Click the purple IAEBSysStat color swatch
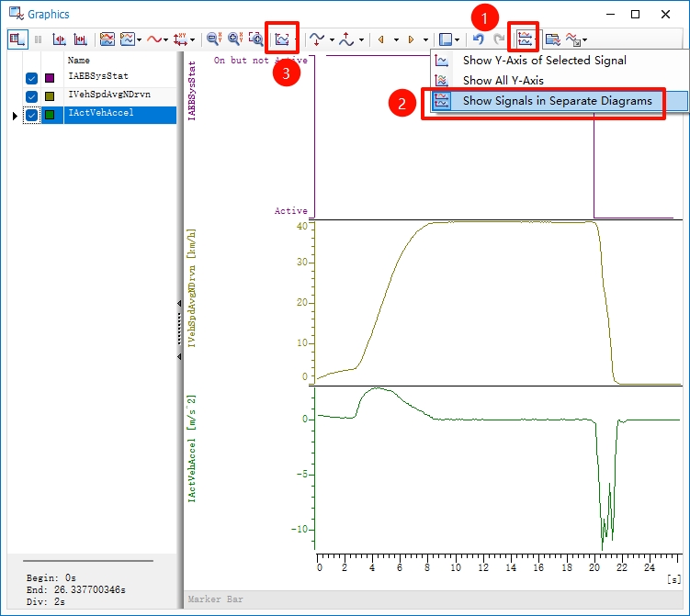 [50, 79]
